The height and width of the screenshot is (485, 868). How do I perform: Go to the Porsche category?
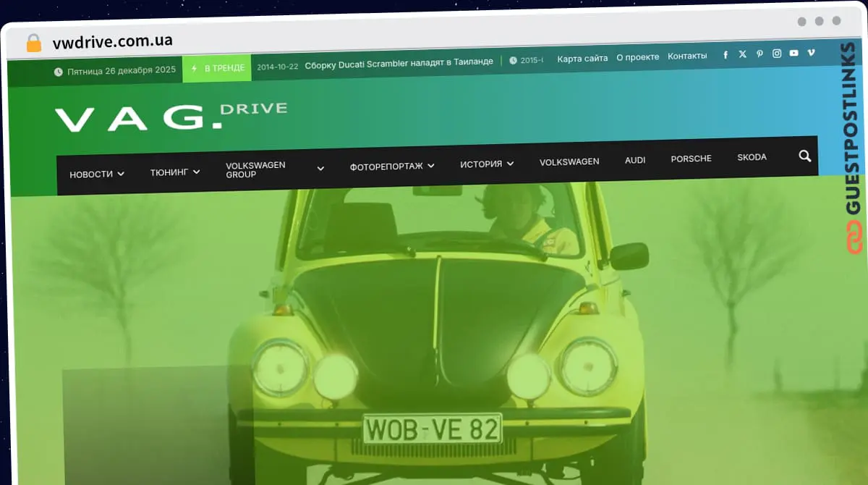[691, 159]
